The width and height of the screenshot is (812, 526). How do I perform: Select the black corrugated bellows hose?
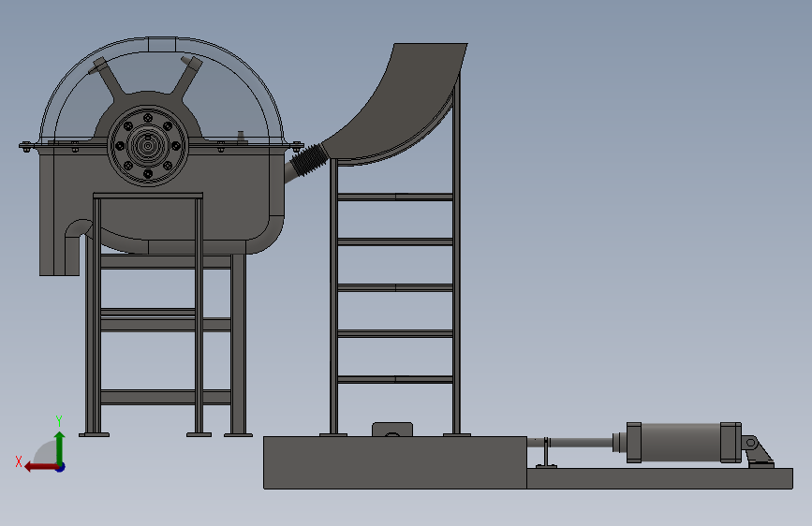click(x=308, y=160)
